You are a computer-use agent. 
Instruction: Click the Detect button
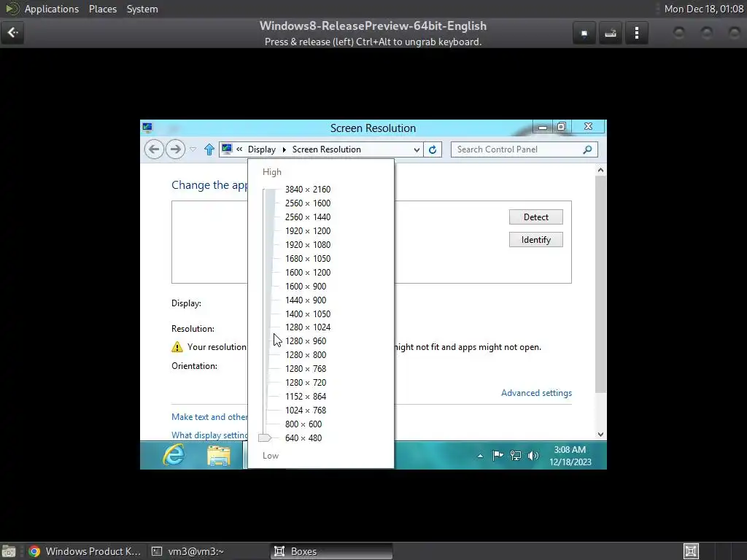pyautogui.click(x=536, y=217)
